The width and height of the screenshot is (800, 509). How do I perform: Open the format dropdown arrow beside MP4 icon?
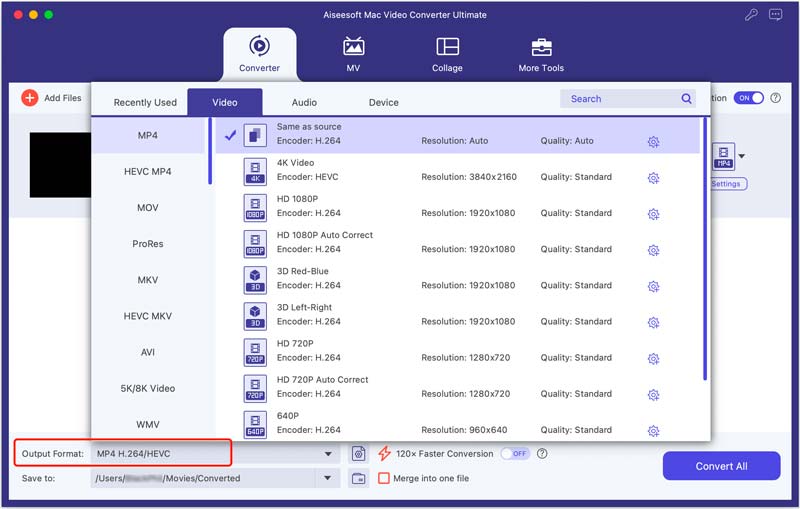(x=742, y=156)
